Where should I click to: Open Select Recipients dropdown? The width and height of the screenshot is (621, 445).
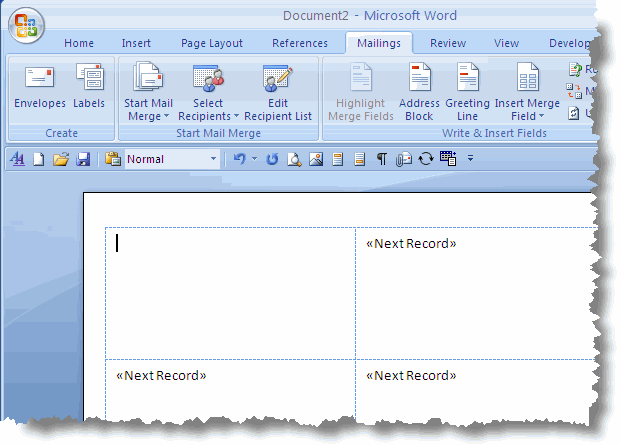point(208,92)
